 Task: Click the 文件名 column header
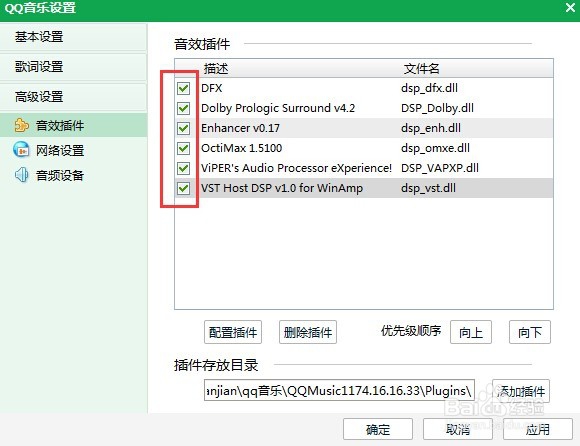(x=422, y=68)
